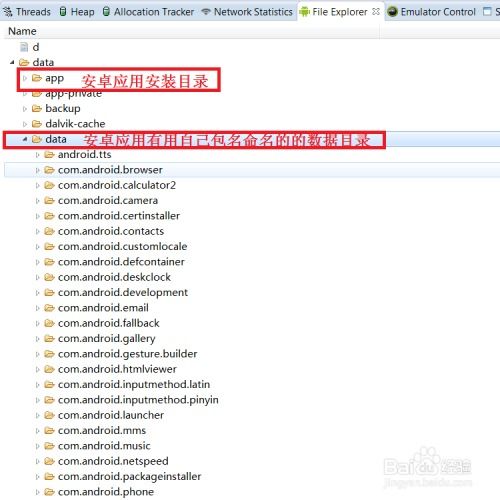Expand the app folder arrow
The width and height of the screenshot is (500, 500).
click(25, 78)
